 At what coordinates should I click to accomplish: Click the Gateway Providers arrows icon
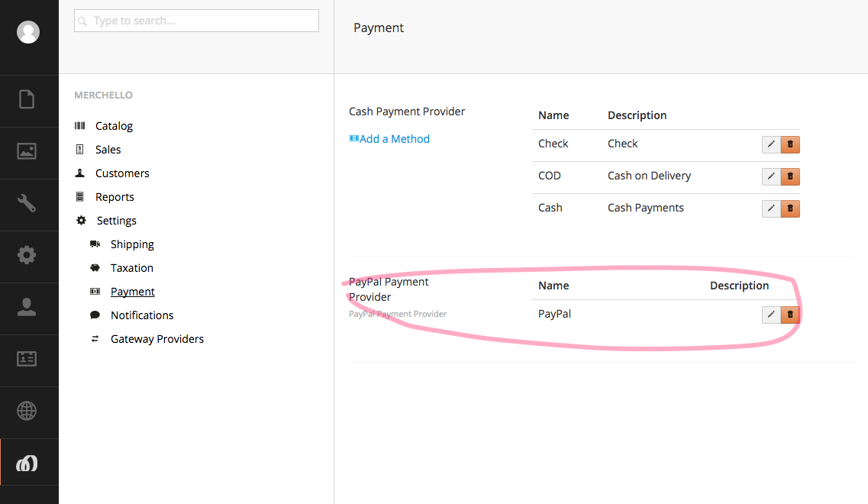95,338
